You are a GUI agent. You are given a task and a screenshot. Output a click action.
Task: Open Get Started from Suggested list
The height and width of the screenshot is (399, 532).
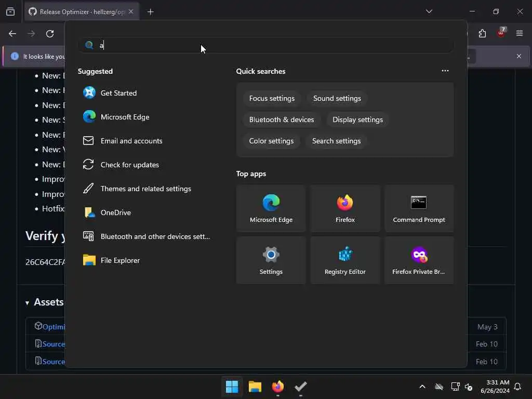146,93
